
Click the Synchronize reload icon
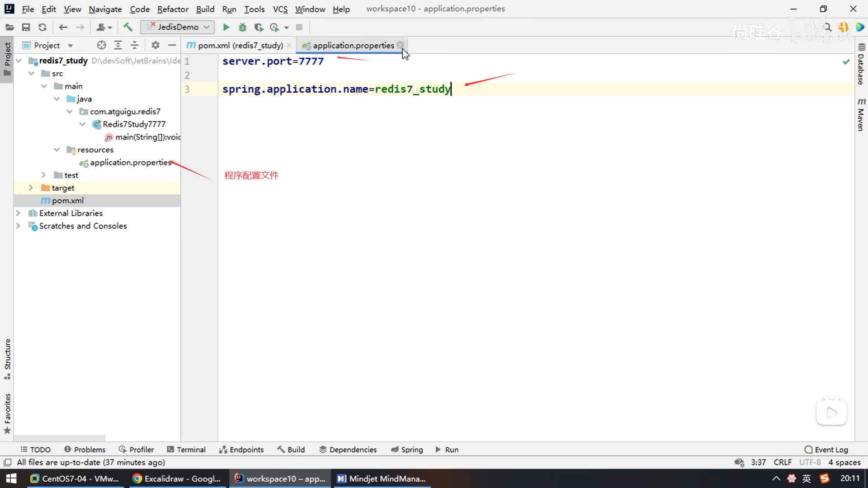(42, 27)
